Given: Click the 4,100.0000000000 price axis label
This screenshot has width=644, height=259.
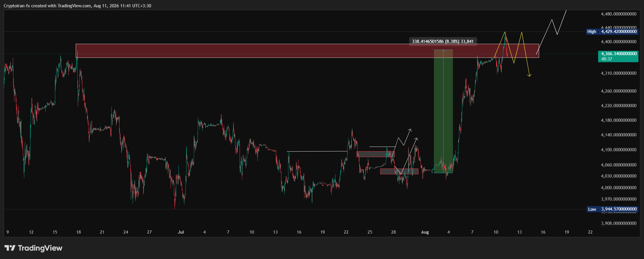Looking at the screenshot, I should (x=619, y=150).
